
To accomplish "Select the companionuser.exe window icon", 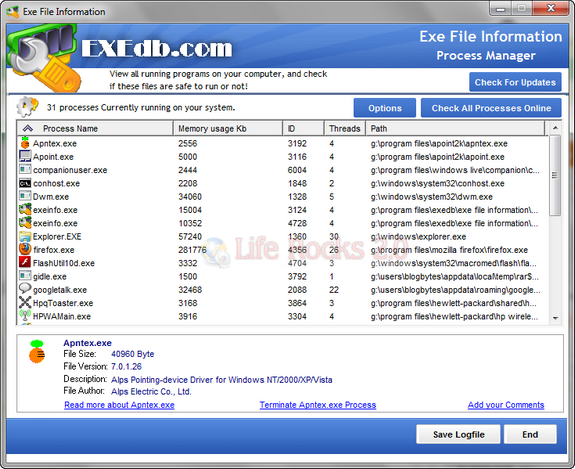I will click(x=25, y=169).
